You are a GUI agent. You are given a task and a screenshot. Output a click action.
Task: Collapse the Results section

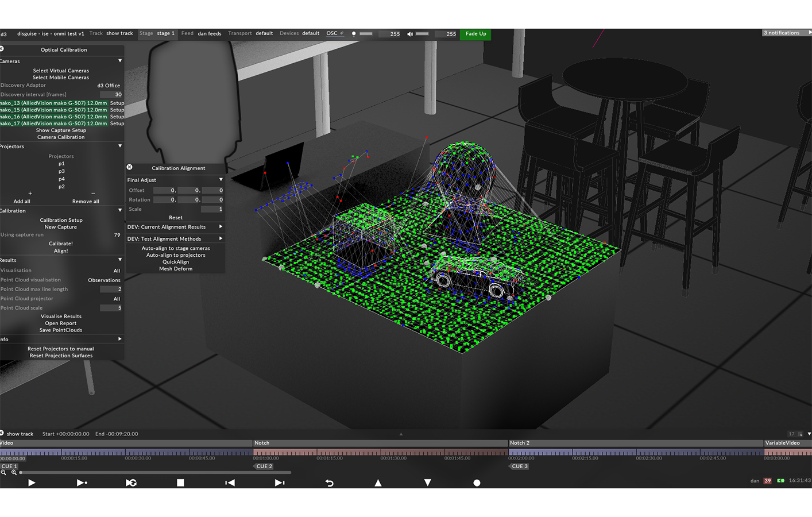(x=120, y=260)
